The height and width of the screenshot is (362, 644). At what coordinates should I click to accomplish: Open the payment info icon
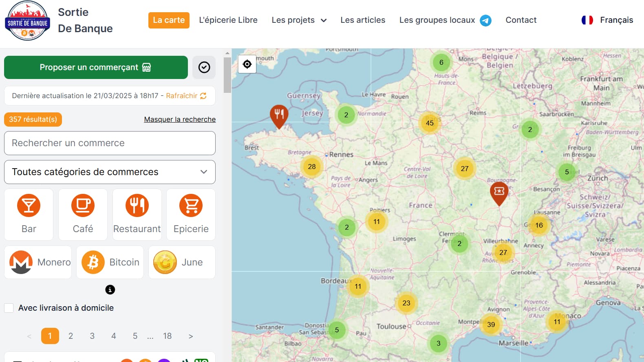[110, 290]
